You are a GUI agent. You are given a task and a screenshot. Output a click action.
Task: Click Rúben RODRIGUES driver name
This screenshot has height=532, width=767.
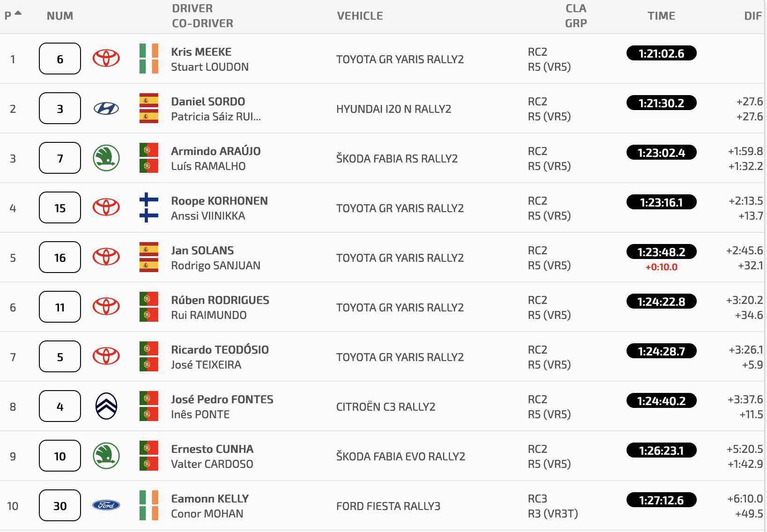coord(220,300)
